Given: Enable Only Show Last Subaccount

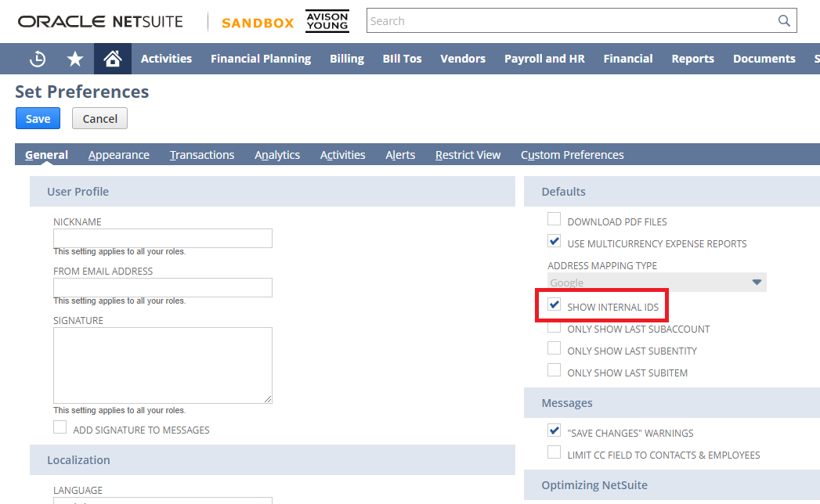Looking at the screenshot, I should click(x=554, y=327).
